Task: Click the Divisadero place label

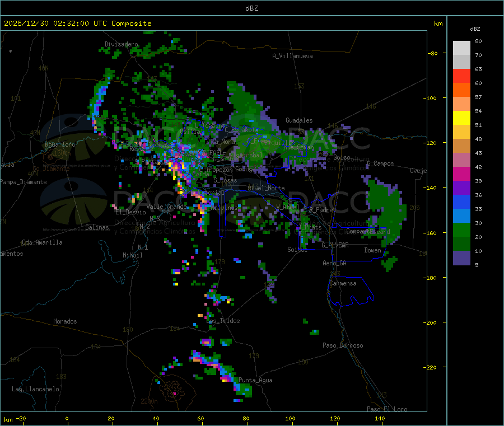Action: [121, 44]
